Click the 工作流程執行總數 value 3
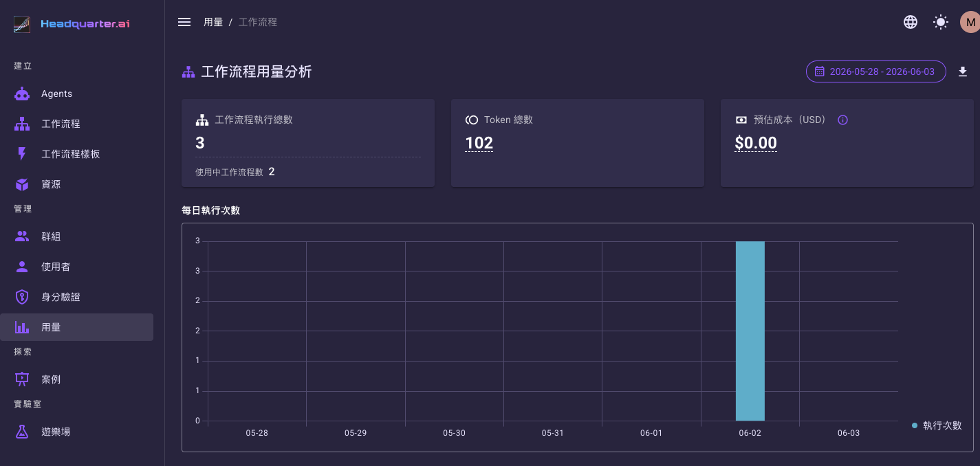Screen dimensions: 980x466 click(200, 143)
